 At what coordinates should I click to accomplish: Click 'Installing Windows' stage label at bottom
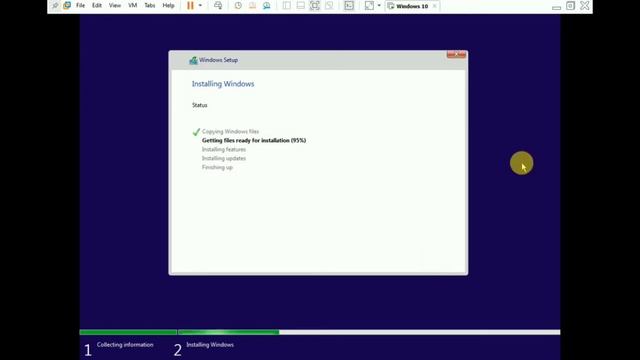click(x=210, y=345)
